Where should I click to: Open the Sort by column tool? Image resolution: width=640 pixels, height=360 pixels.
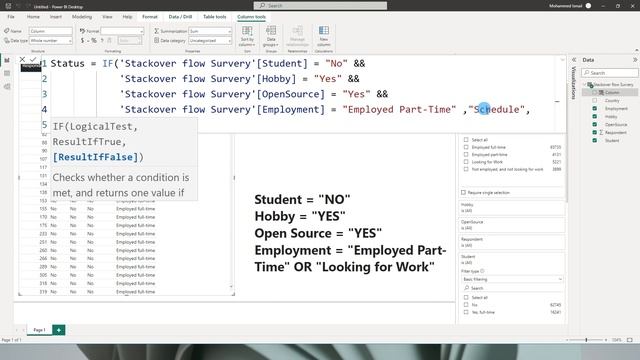click(x=247, y=36)
